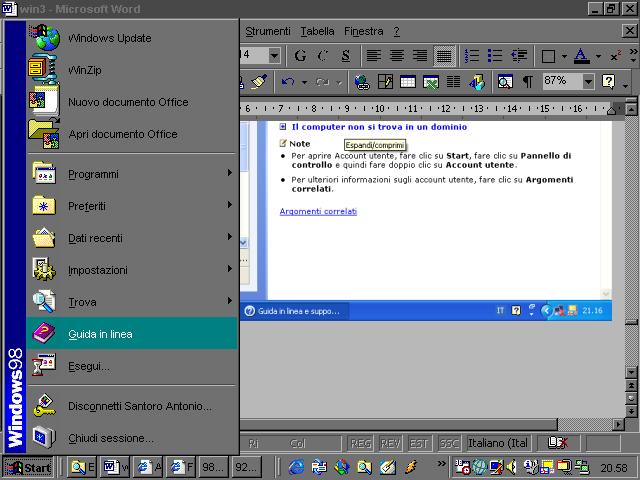Image resolution: width=640 pixels, height=480 pixels.
Task: Toggle the bulleted list button
Action: point(495,56)
